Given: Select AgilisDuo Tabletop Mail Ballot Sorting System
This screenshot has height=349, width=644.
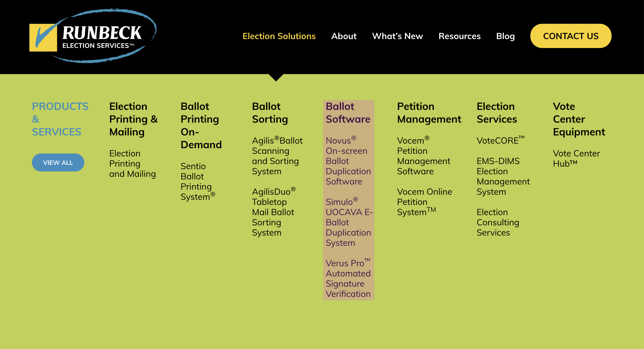Looking at the screenshot, I should click(x=274, y=212).
